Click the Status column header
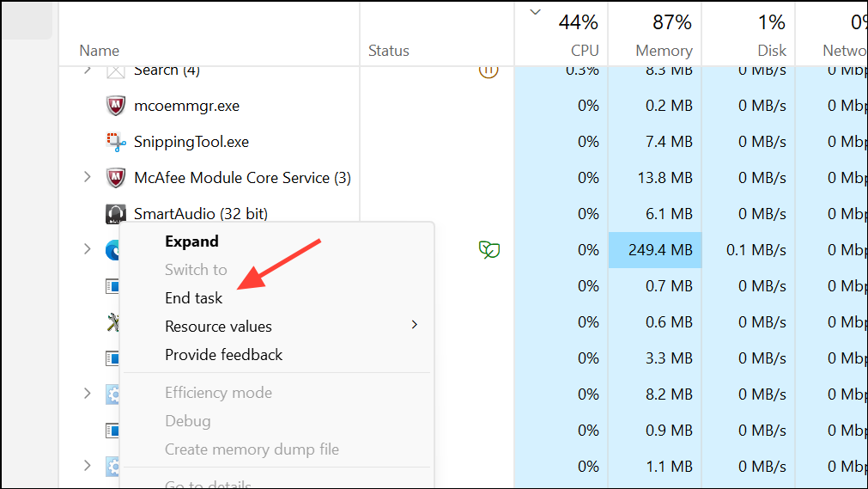The width and height of the screenshot is (868, 489). coord(388,51)
